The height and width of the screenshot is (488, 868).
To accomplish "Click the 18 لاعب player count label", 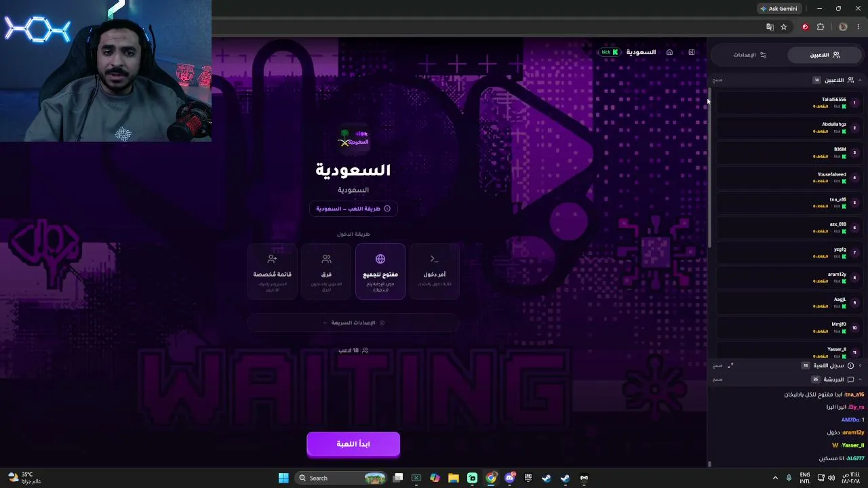I will pos(353,350).
